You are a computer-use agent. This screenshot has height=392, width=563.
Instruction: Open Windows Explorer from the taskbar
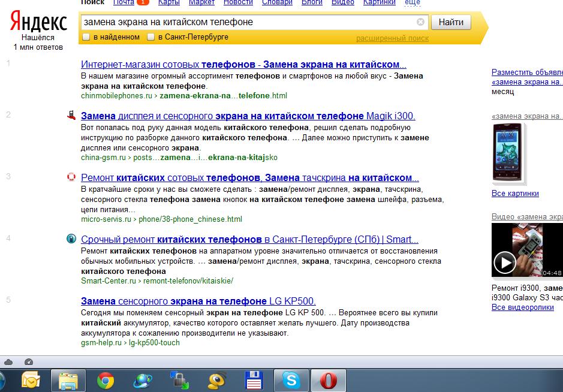click(68, 381)
